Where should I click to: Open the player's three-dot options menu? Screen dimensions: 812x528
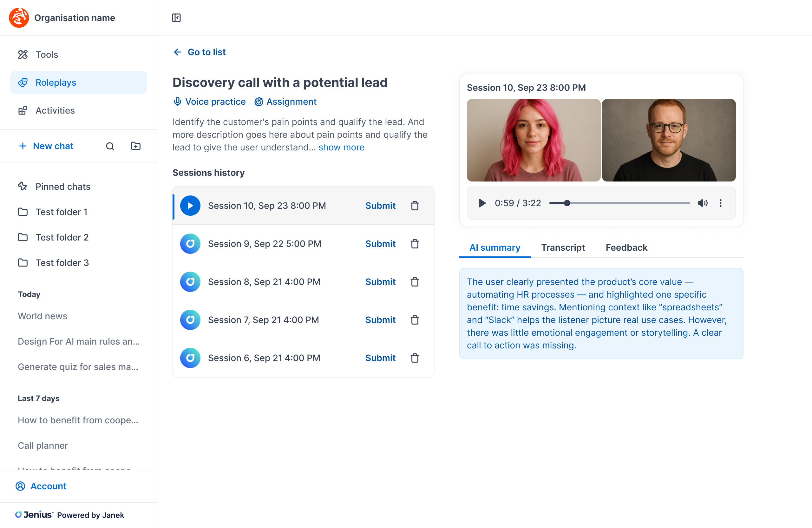click(720, 203)
